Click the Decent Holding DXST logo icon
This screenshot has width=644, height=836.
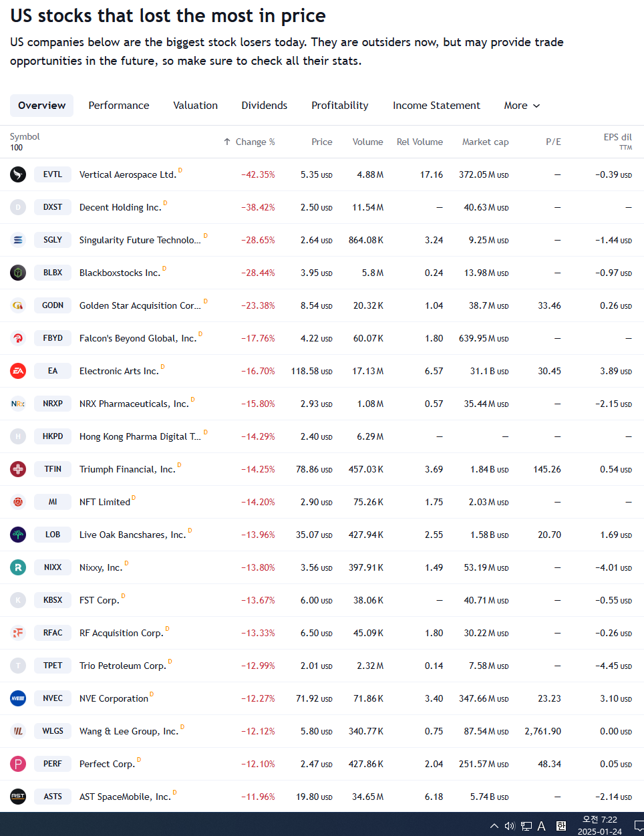18,207
